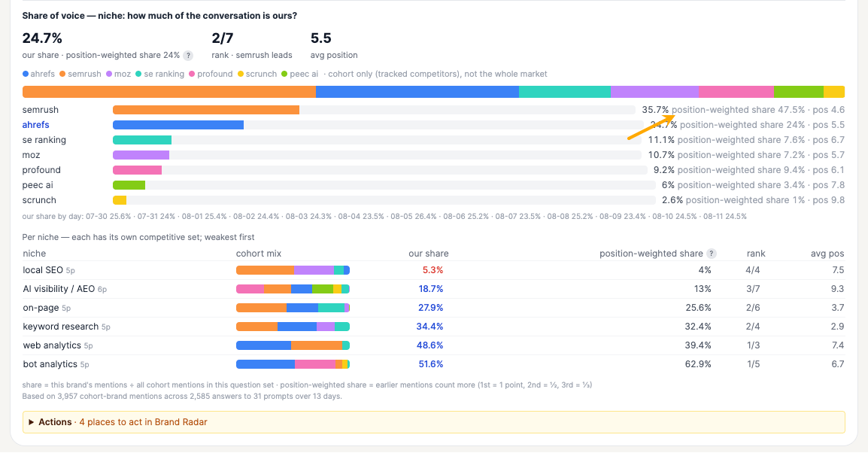Click yellow scrunch segment of top stacked bar
868x453 pixels.
[x=834, y=92]
